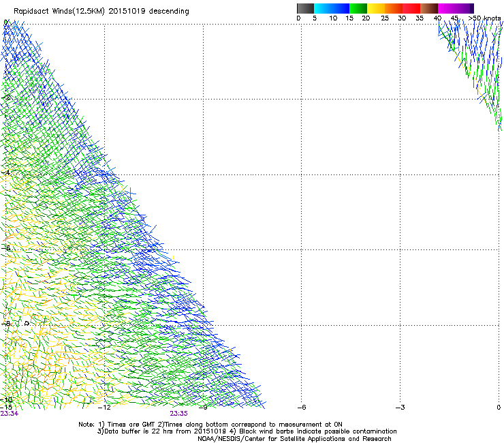Click the small 'D' marker near latitude -8
The image size is (504, 443).
click(27, 323)
